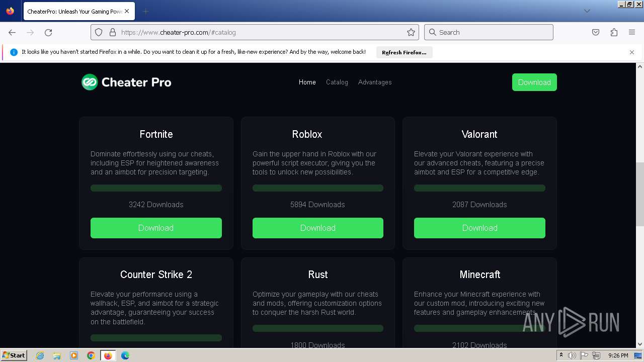Click the Firefox info notification icon

click(x=14, y=52)
